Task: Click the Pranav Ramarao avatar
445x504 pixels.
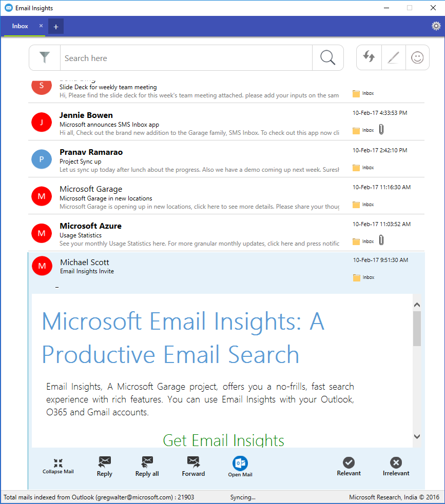Action: coord(42,159)
